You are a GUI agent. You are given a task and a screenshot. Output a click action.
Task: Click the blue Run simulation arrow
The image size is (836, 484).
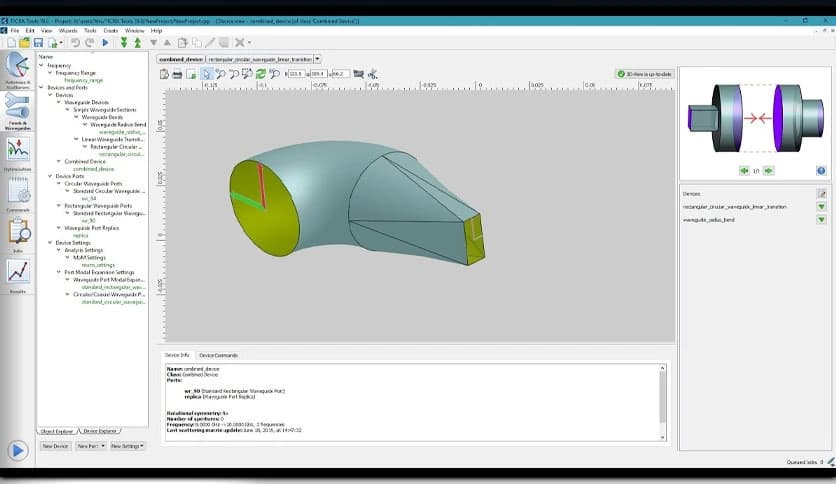pos(105,43)
